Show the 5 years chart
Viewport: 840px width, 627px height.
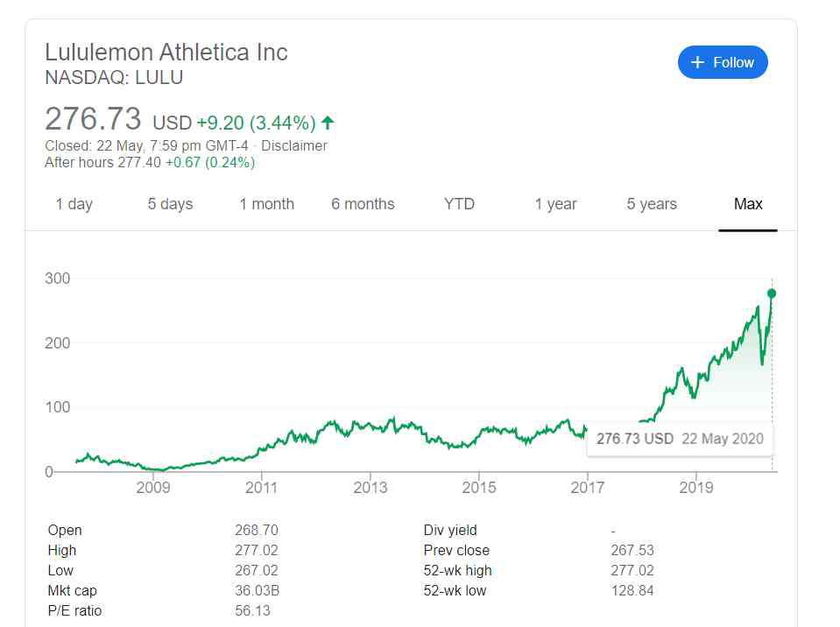652,204
